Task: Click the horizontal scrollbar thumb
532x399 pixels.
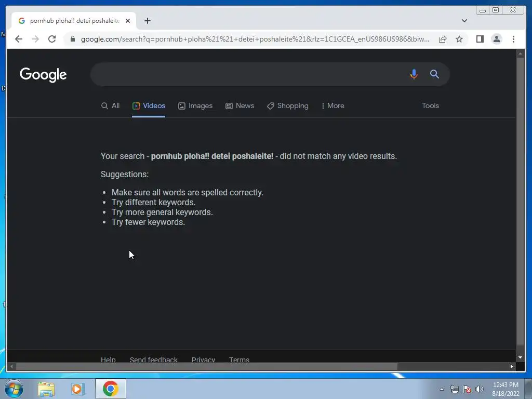Action: tap(207, 366)
